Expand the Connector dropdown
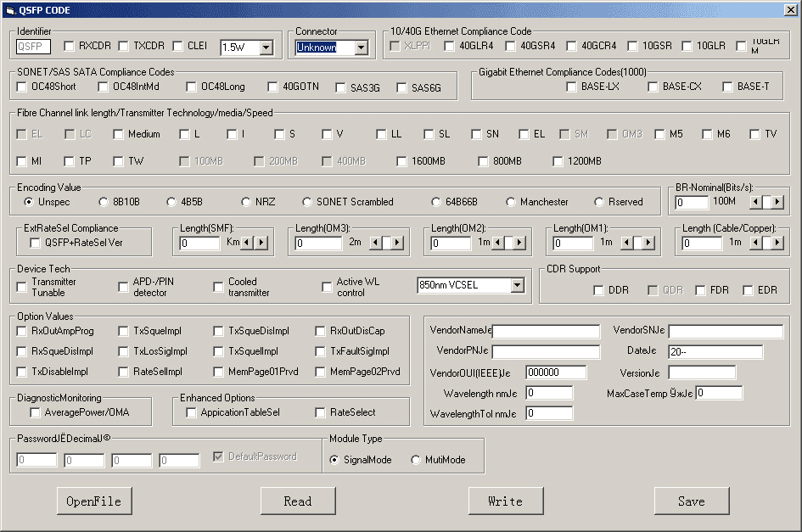 362,48
